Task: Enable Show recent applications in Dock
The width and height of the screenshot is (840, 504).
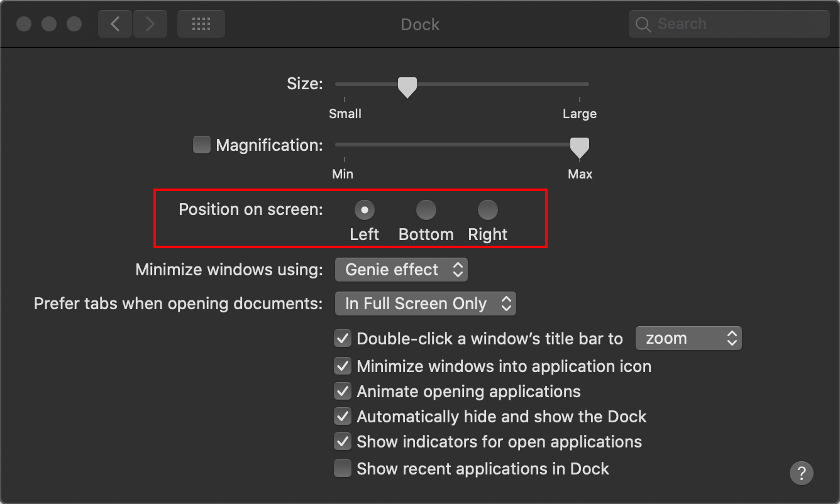Action: pos(343,468)
